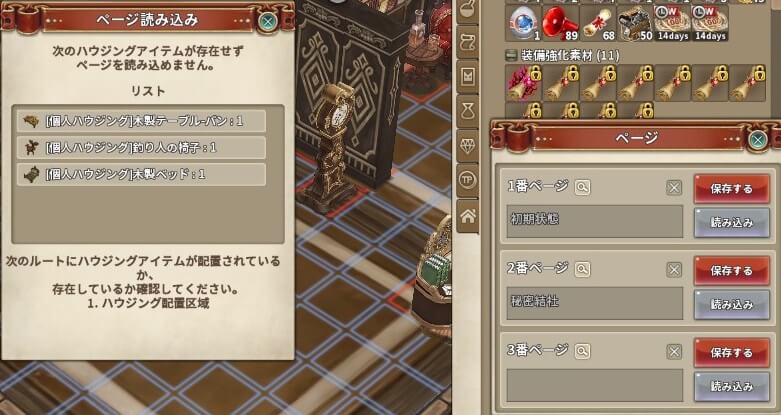Select the red megaphone item with 89
Viewport: 781px width, 415px height.
point(561,23)
